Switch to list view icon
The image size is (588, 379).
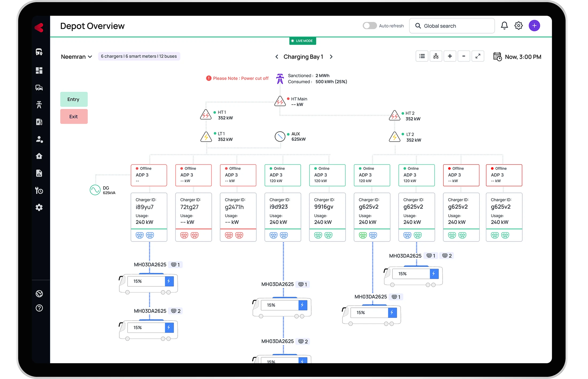click(422, 56)
